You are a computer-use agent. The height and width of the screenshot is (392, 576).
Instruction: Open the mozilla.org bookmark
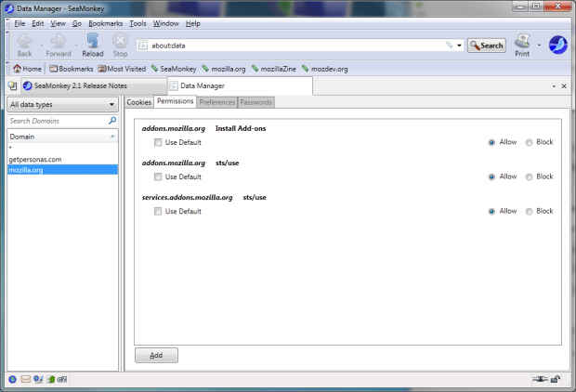click(x=223, y=69)
